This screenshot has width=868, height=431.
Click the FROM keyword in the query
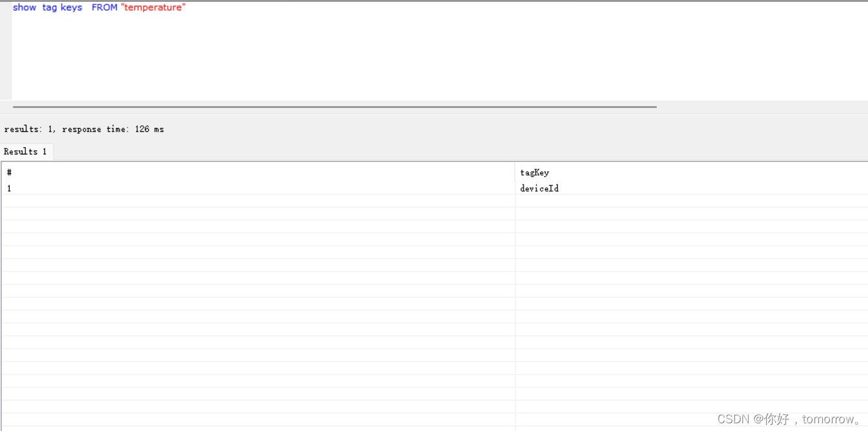[x=104, y=7]
